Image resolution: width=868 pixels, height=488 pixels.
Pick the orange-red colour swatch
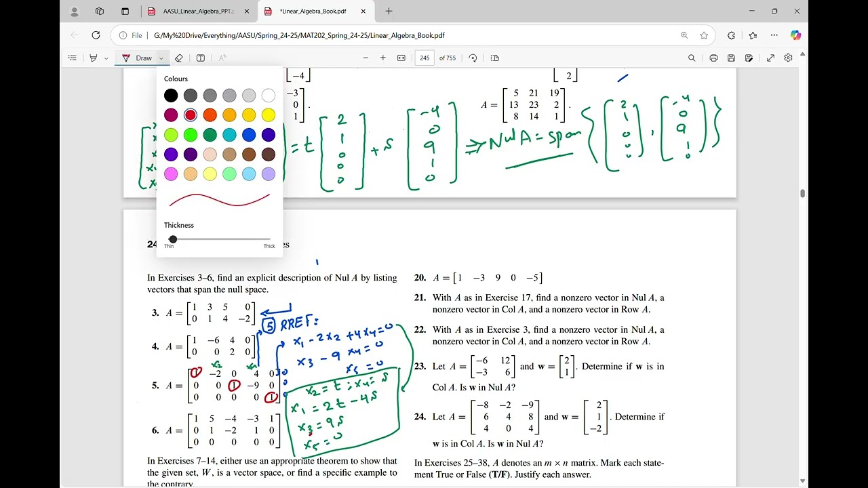click(x=210, y=115)
